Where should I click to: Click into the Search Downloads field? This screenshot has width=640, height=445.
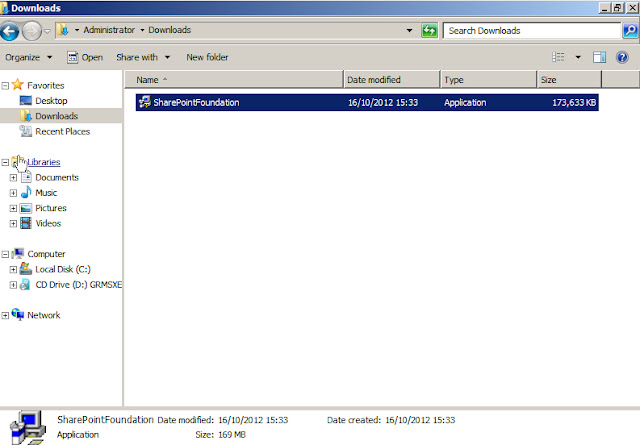click(531, 31)
